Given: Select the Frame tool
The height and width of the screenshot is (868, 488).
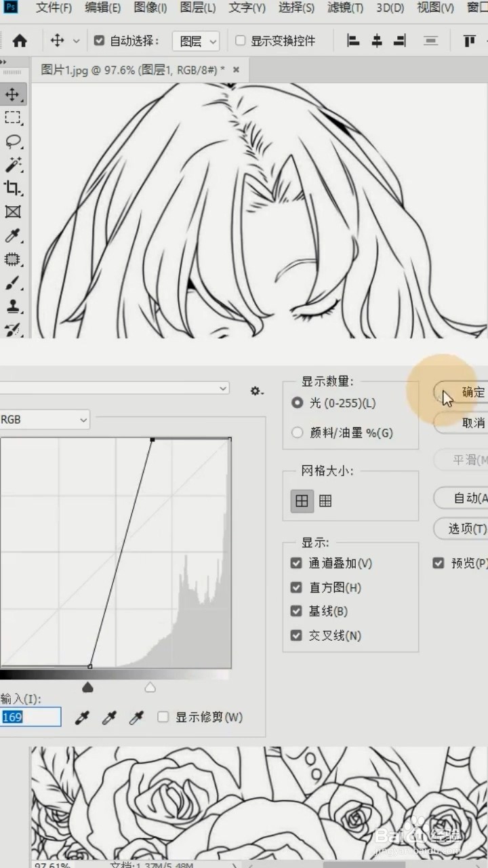Looking at the screenshot, I should coord(13,212).
